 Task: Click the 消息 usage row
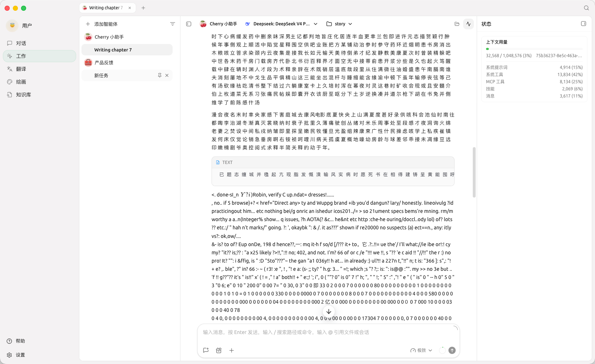[534, 96]
